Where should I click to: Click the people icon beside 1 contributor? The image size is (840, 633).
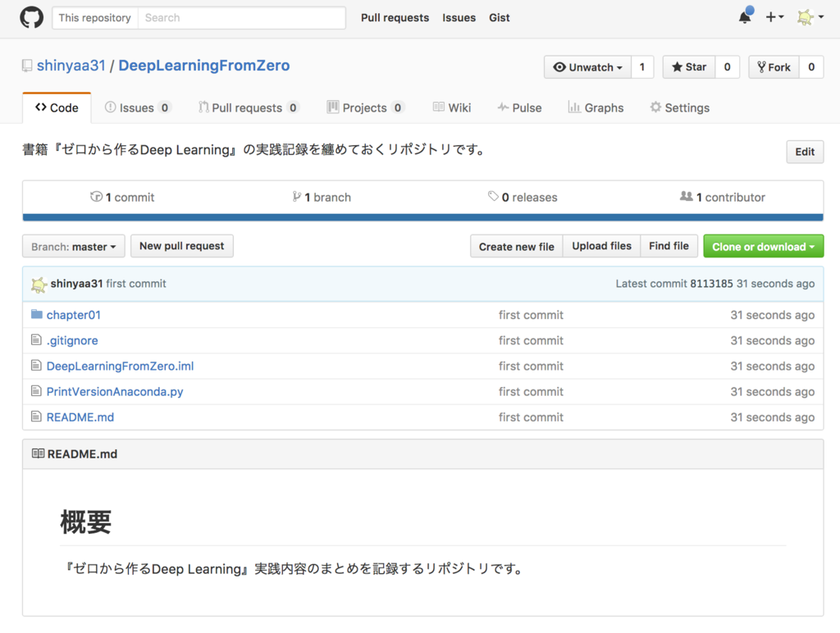687,197
